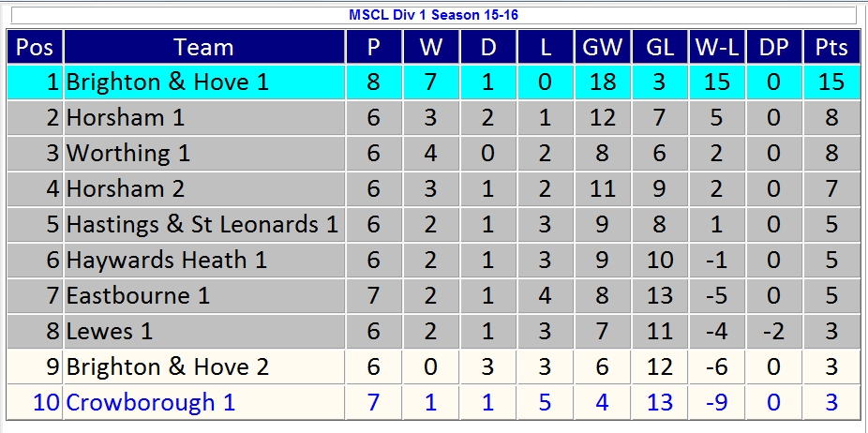Click Brighton & Hove 1 points total 15
The height and width of the screenshot is (433, 868).
[x=831, y=82]
